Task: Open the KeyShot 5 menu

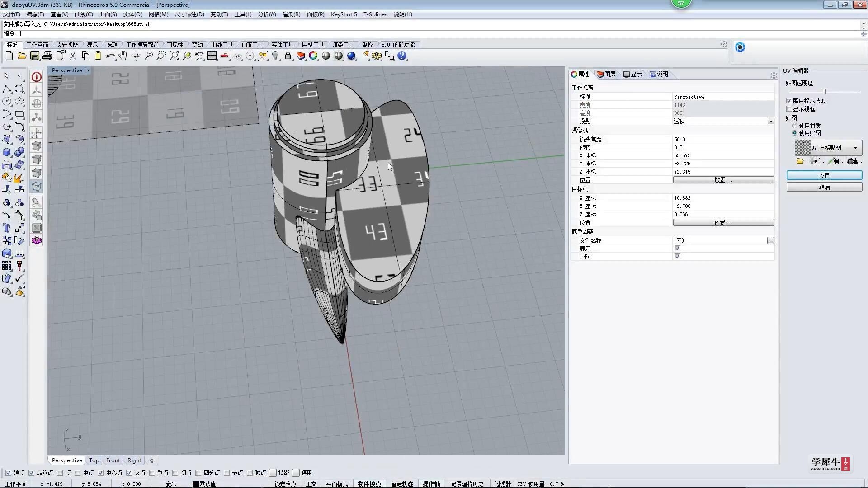Action: [344, 14]
